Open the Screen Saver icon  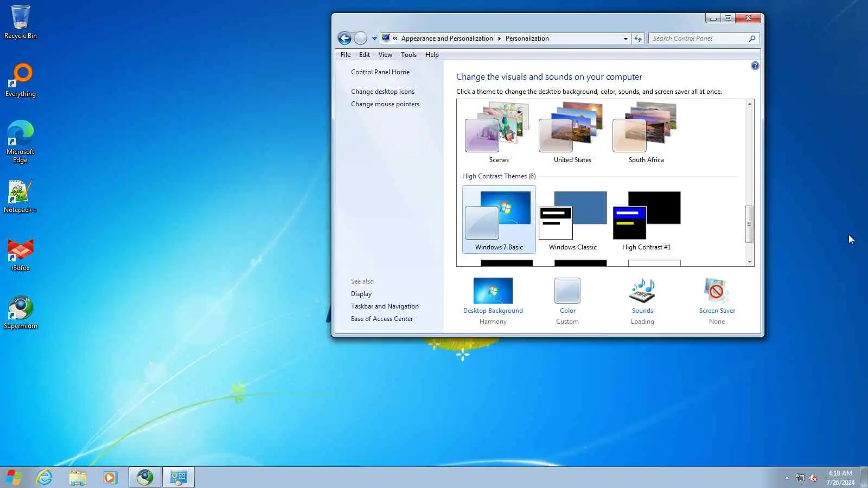click(717, 291)
